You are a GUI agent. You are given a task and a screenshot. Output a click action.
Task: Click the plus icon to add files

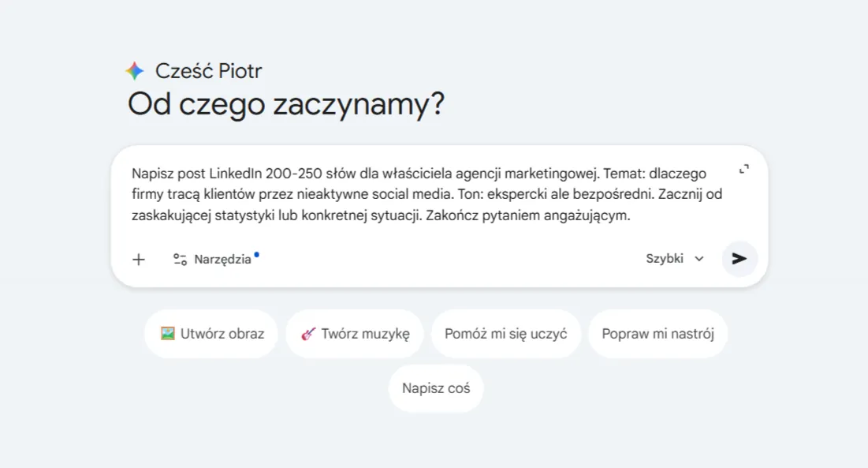coord(139,259)
